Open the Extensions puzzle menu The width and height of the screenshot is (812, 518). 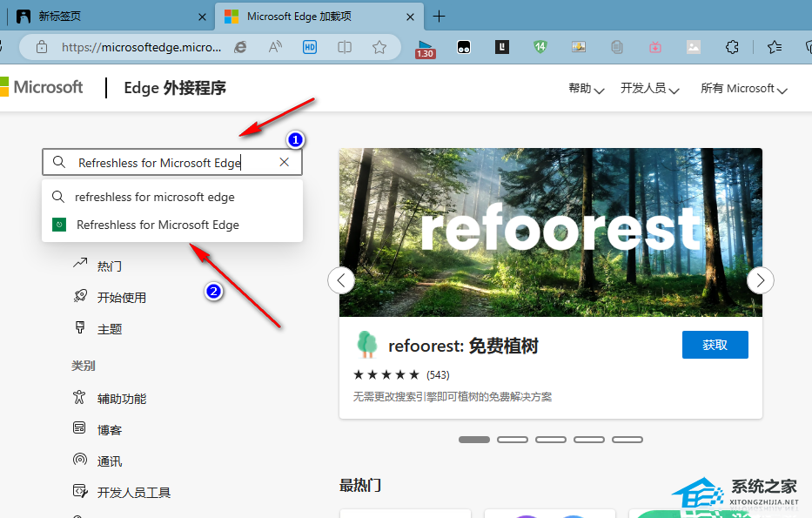732,47
